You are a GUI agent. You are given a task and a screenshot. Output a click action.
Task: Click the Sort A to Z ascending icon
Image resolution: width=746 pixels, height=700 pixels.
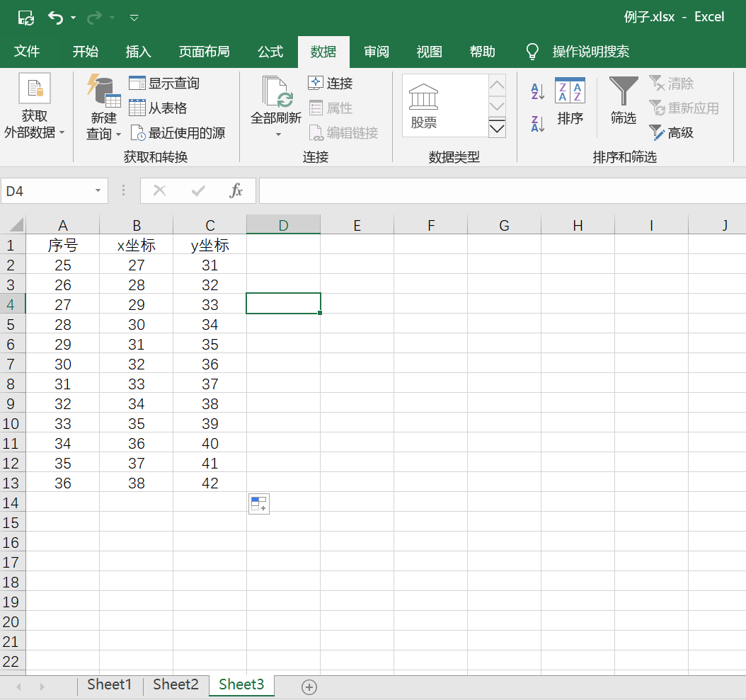(538, 91)
